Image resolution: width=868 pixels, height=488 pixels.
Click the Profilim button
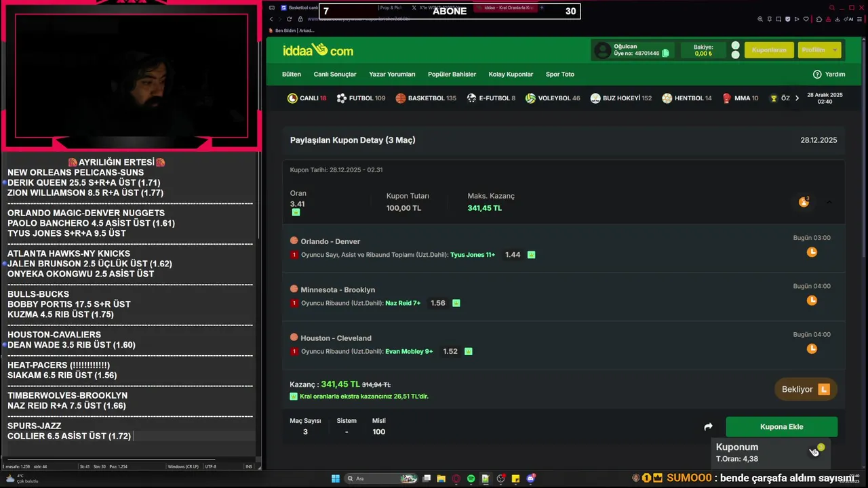[x=820, y=50]
